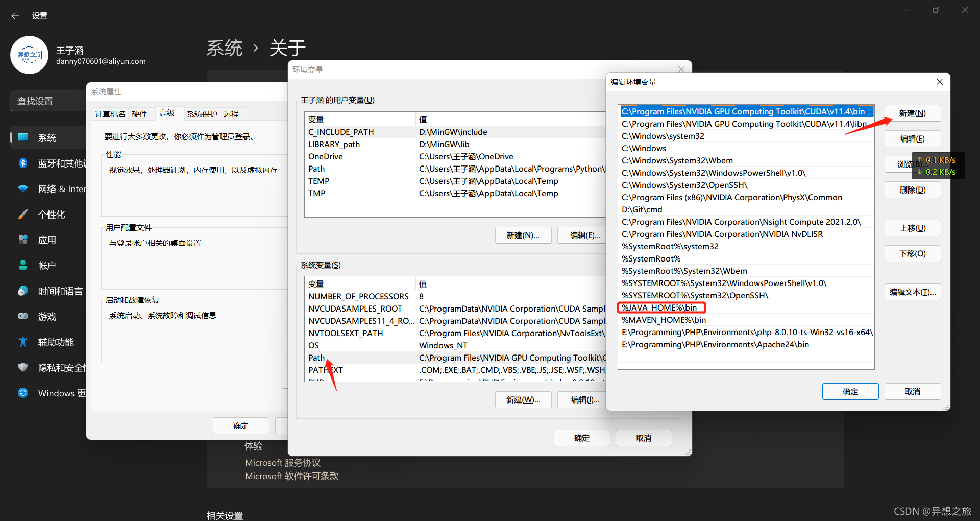Switch to the 系统保护 tab
Viewport: 980px width, 521px height.
(202, 114)
